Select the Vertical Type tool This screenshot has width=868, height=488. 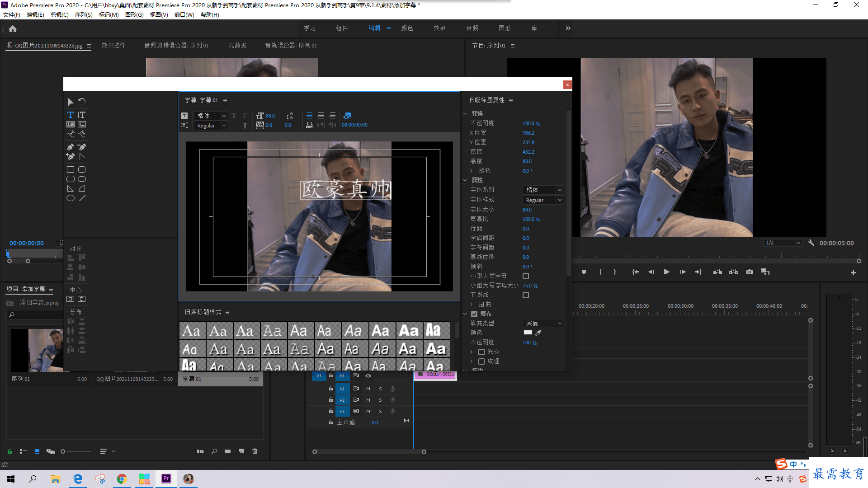point(82,115)
